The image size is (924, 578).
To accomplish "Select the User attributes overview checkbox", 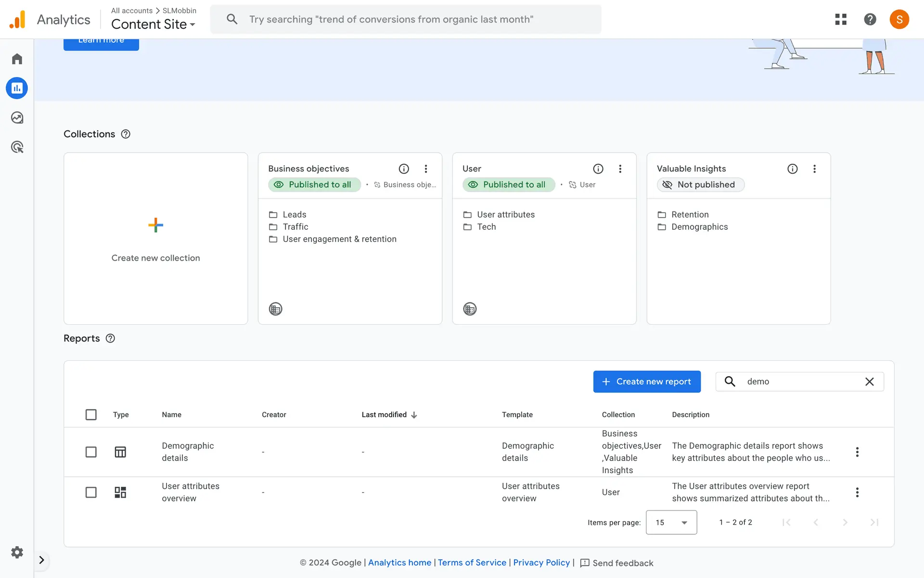I will (x=91, y=492).
